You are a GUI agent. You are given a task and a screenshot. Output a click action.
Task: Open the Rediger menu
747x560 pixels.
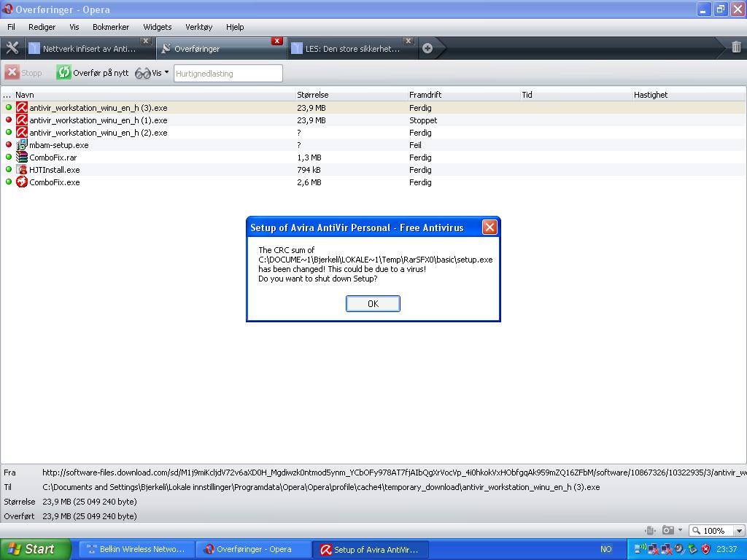coord(42,27)
